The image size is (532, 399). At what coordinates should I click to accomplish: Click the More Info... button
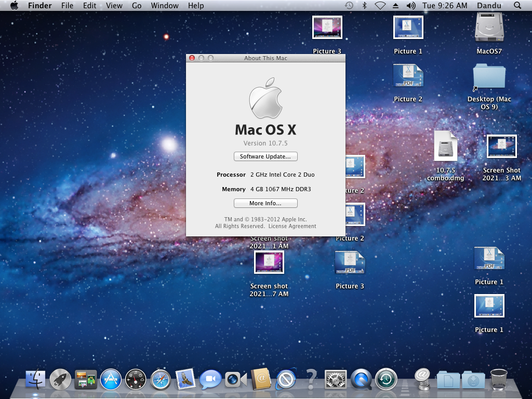[265, 203]
